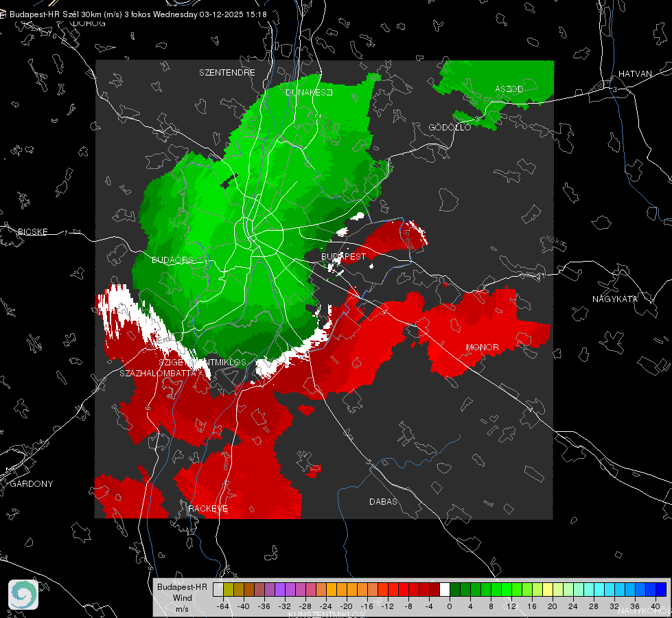Image resolution: width=672 pixels, height=618 pixels.
Task: Click the Budapest-HR legend title
Action: [x=182, y=587]
